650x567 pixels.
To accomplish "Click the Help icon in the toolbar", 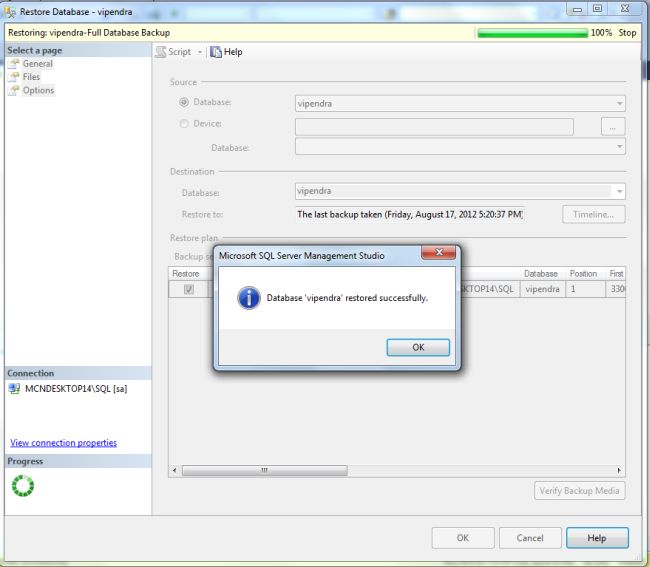I will coord(216,52).
